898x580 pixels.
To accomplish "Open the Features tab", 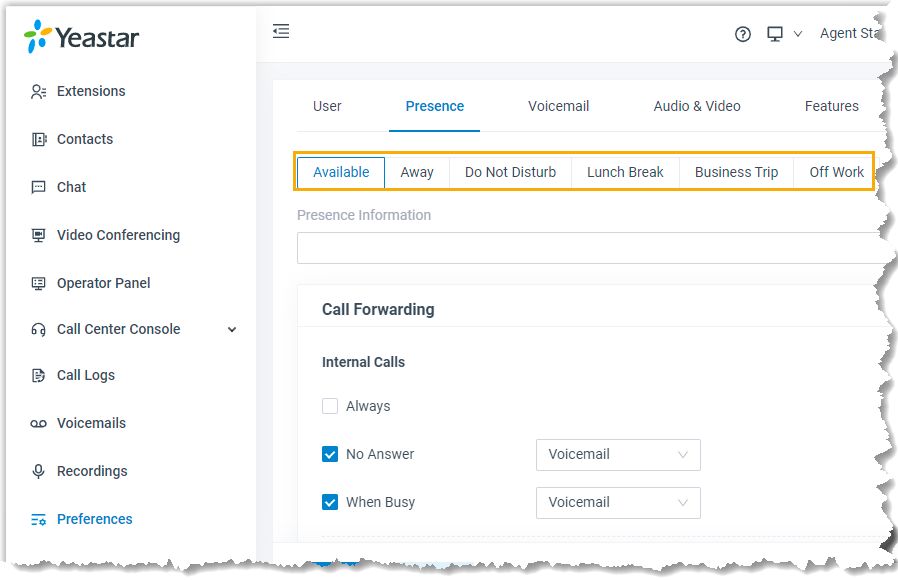I will click(832, 106).
